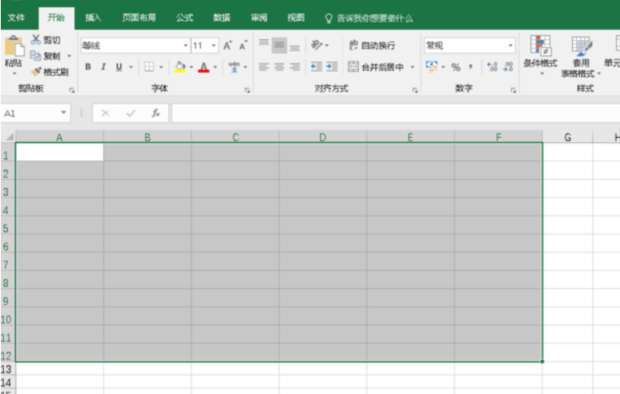Viewport: 620px width, 394px height.
Task: Click accounting number format icon
Action: (431, 66)
